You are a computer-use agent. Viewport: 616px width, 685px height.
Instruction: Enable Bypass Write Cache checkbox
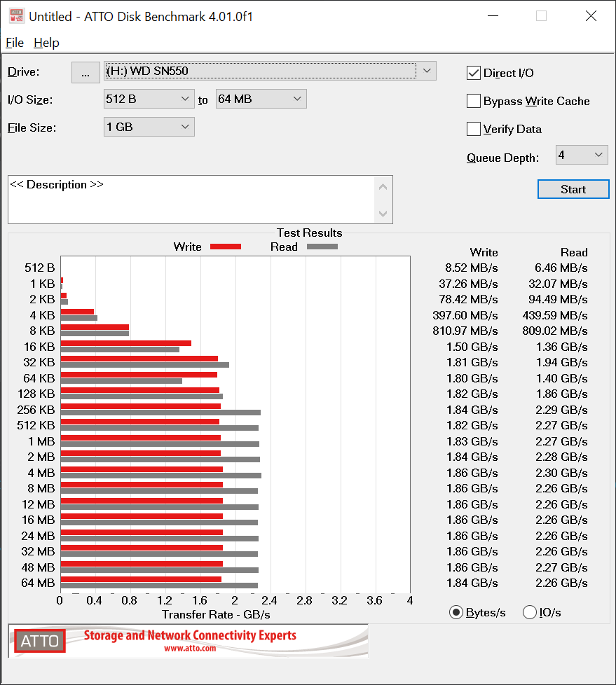coord(474,101)
